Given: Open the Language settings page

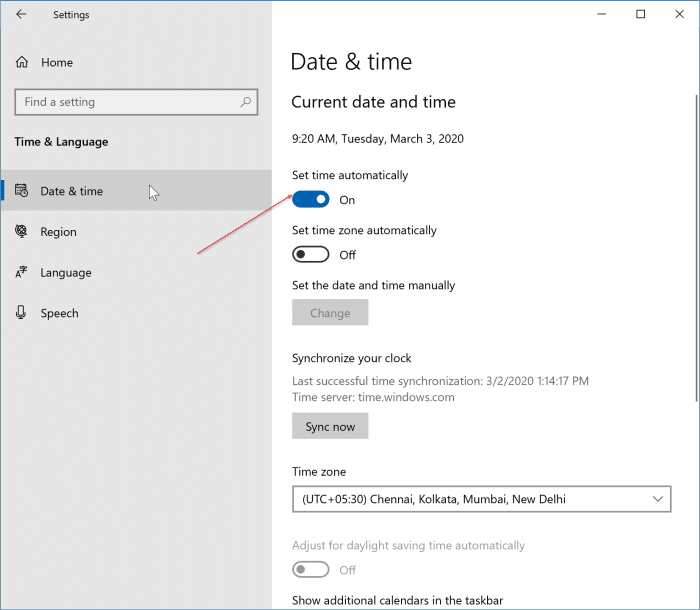Looking at the screenshot, I should point(136,272).
